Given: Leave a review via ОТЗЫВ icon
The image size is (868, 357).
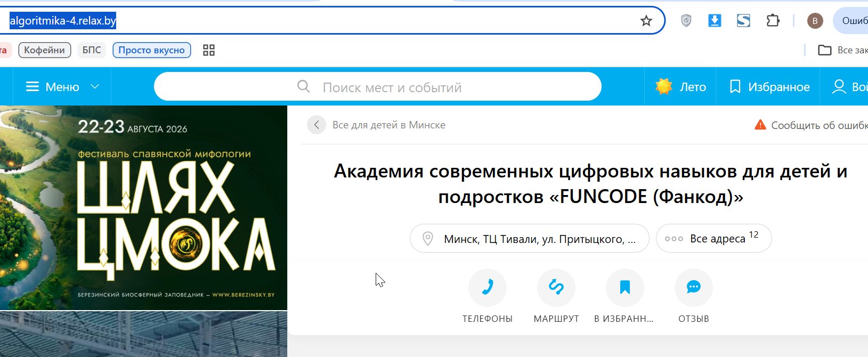Looking at the screenshot, I should 694,288.
